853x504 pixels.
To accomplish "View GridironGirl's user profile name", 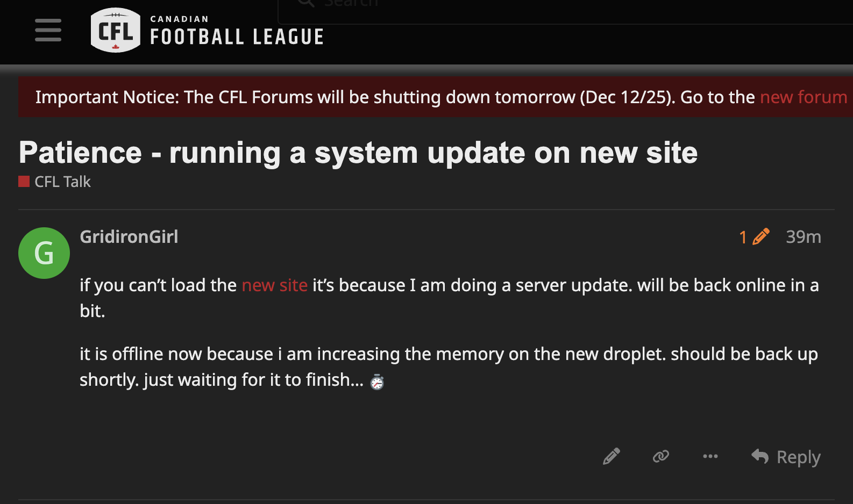I will click(x=129, y=237).
